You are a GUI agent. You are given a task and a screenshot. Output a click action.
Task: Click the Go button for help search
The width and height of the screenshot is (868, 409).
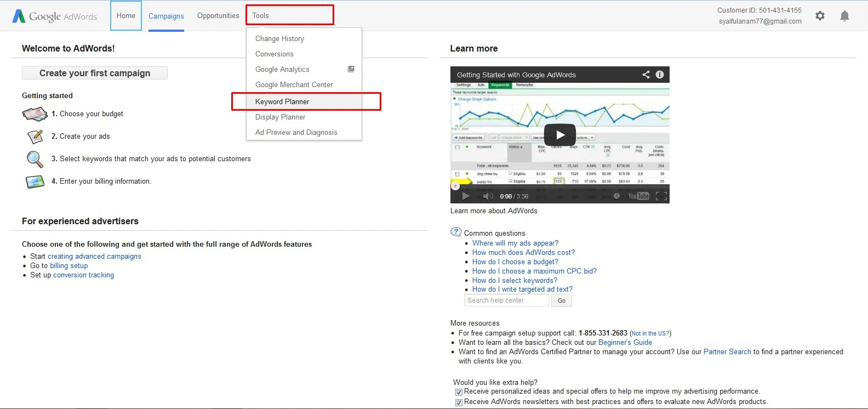pos(562,300)
